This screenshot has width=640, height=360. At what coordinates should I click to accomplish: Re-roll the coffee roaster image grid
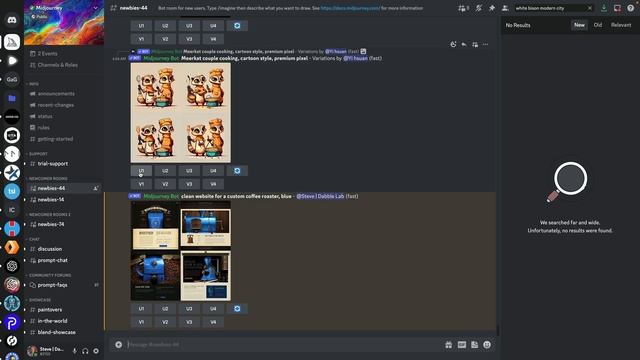(x=237, y=309)
